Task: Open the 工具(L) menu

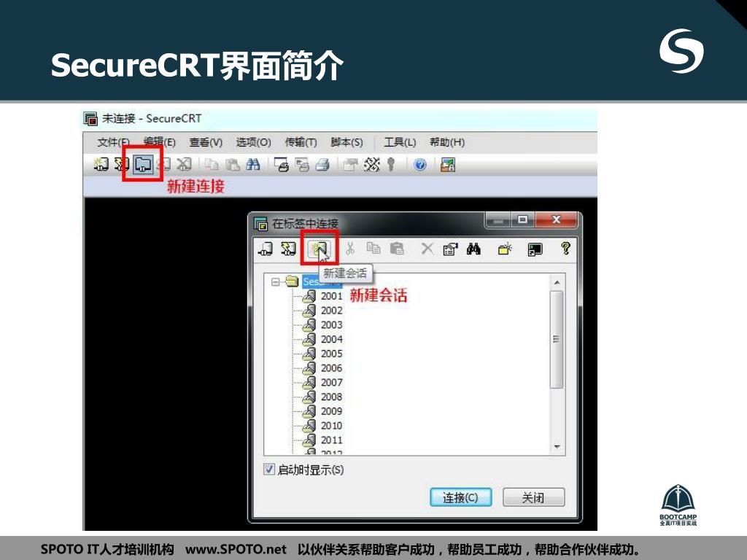Action: point(400,142)
